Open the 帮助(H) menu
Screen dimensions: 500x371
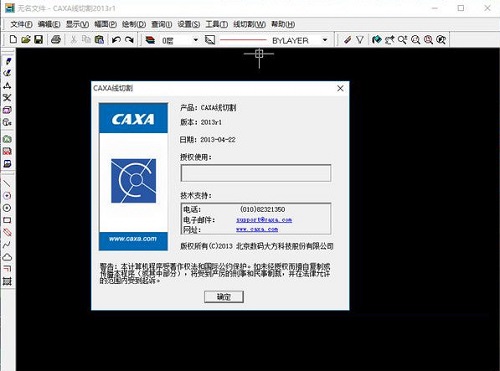tap(283, 24)
